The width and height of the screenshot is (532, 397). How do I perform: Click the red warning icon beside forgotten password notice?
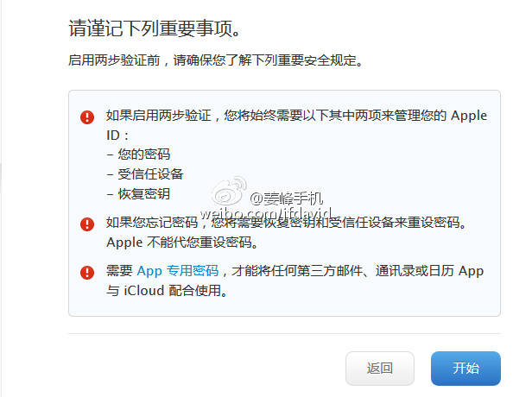(87, 224)
